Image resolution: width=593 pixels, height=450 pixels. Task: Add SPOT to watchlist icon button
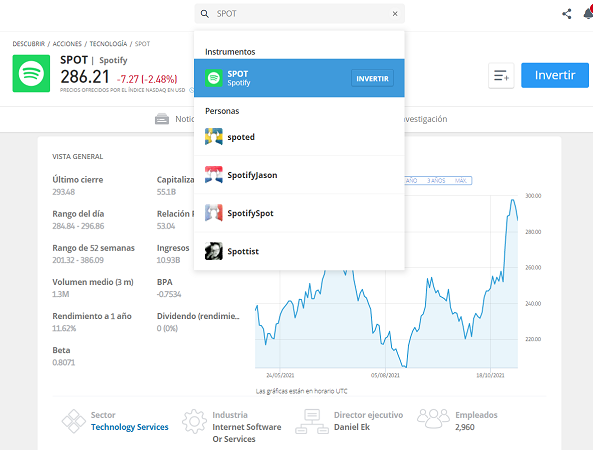click(501, 75)
